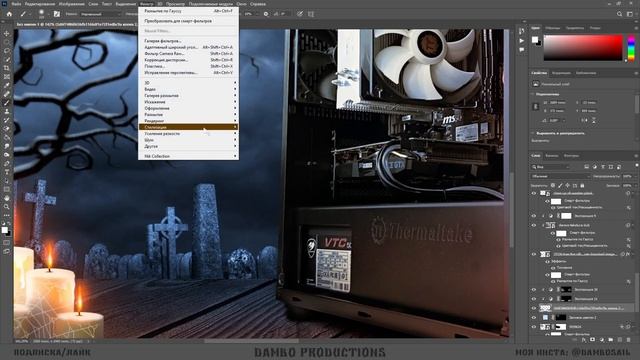Lock all layer attributes padlock icon

click(x=582, y=185)
